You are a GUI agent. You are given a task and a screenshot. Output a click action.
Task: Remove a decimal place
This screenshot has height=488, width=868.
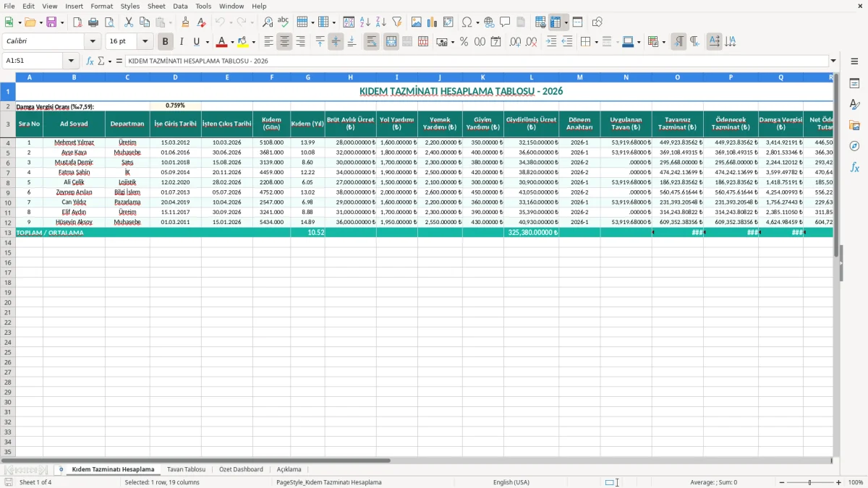(531, 42)
